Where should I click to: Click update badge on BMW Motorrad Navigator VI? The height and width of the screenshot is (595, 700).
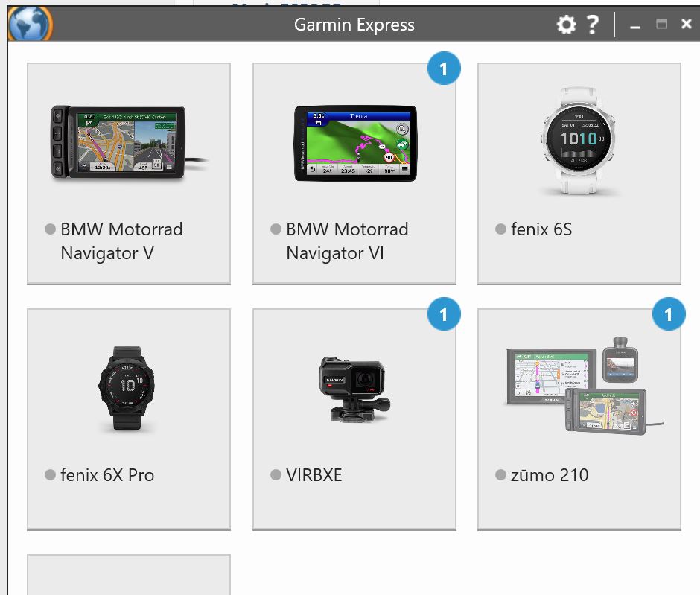(x=444, y=69)
